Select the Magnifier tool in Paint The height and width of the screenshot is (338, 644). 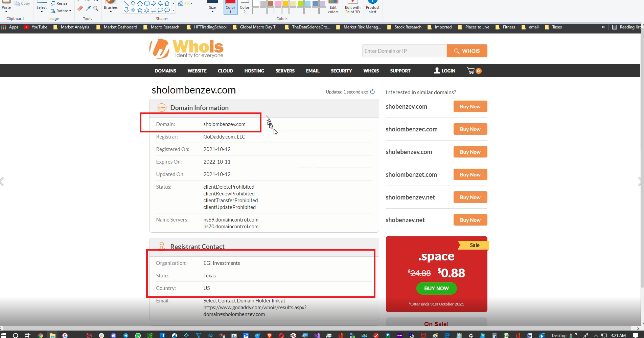pyautogui.click(x=96, y=8)
